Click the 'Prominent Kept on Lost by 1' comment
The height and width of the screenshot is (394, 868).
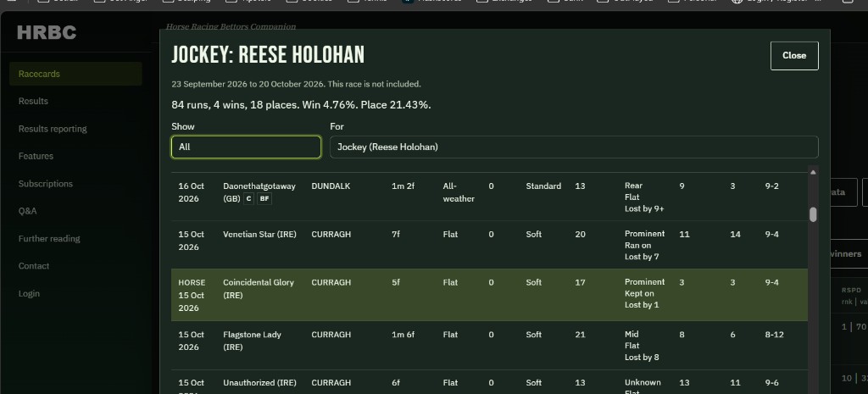[x=644, y=293]
